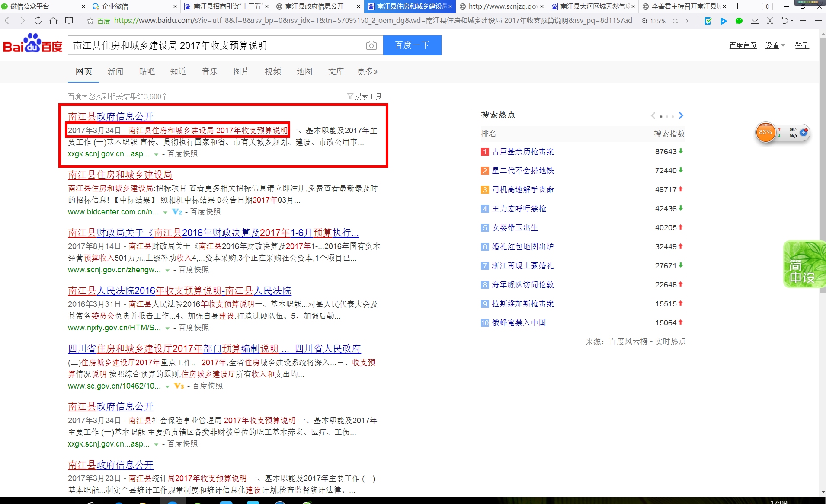
Task: Click the V2 trust badge for bidcenter
Action: (x=177, y=212)
